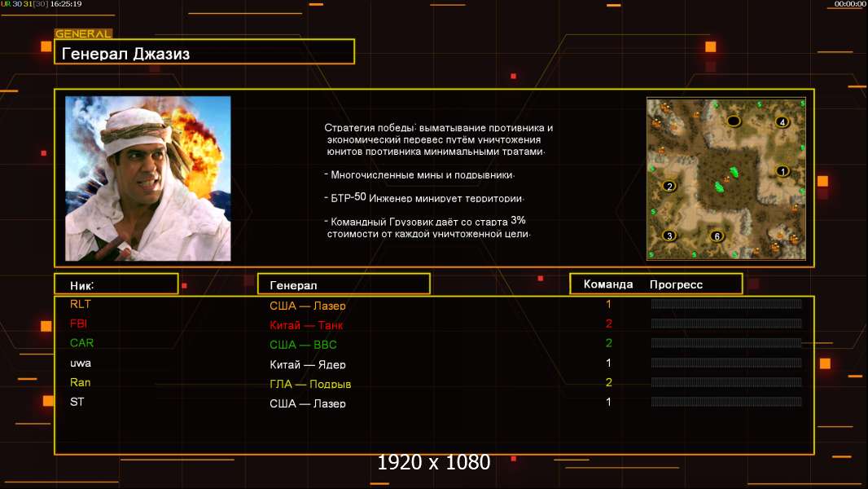Screen dimensions: 868x489
Task: Click the 00:00:00 timer in the top-right
Action: pos(850,4)
